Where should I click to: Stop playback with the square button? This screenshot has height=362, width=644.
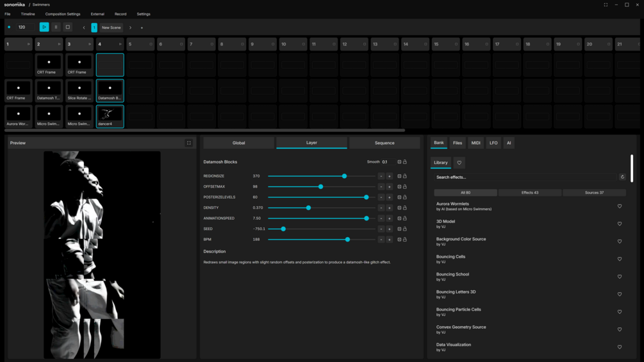point(68,27)
